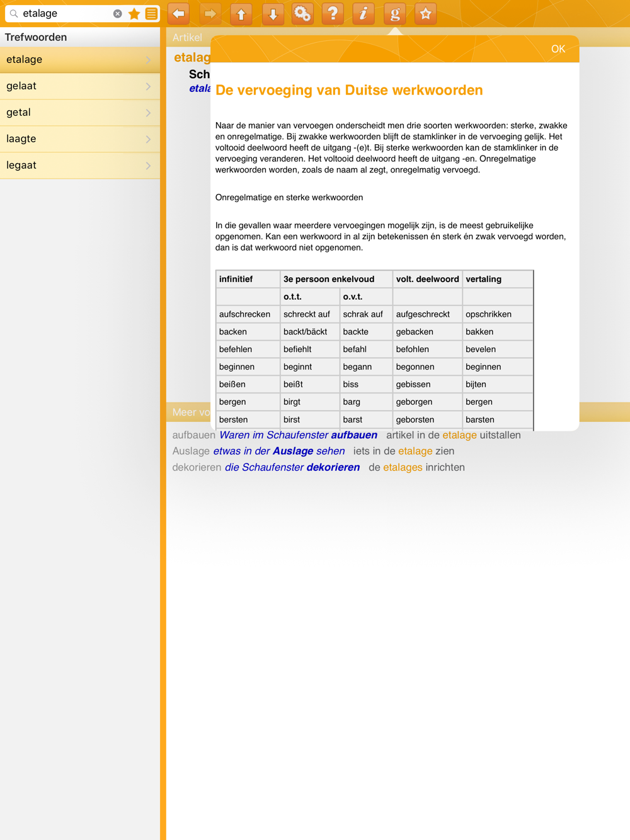Open the gelaat entry in the word list
The image size is (630, 840).
[x=80, y=86]
